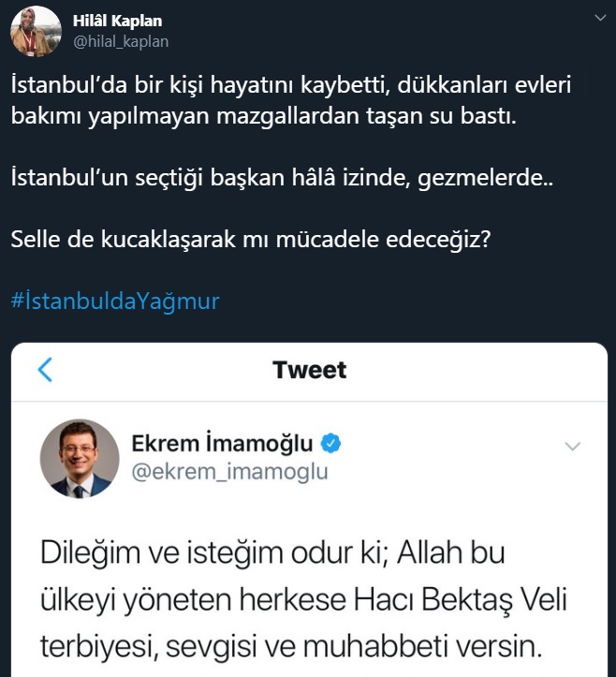
Task: Open the Hilâl Kaplan display name
Action: pyautogui.click(x=116, y=21)
